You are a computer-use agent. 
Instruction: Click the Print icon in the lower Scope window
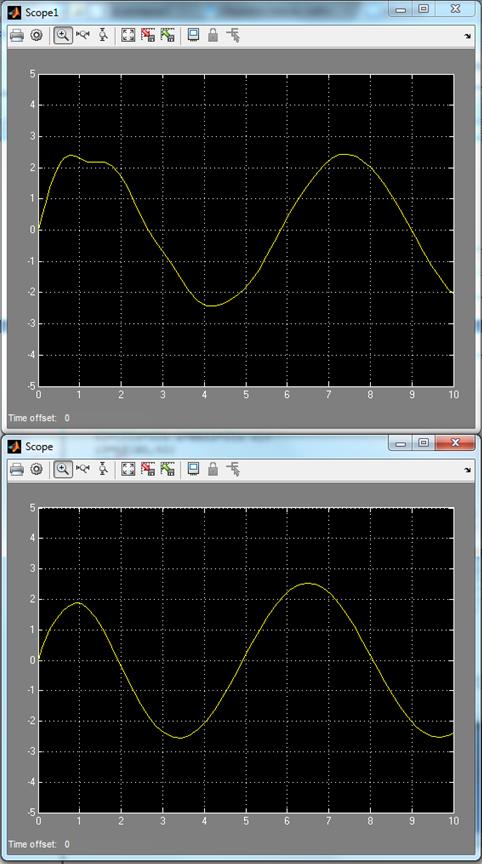click(x=17, y=469)
